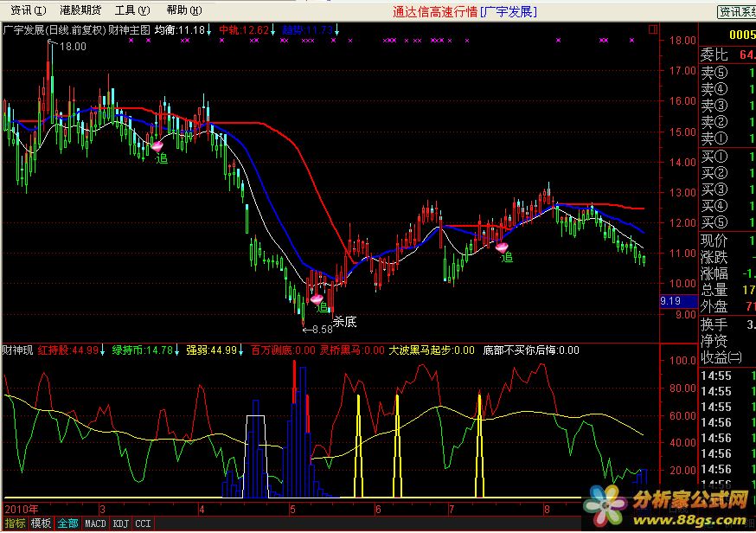Open the 港股期货 menu

pyautogui.click(x=80, y=10)
